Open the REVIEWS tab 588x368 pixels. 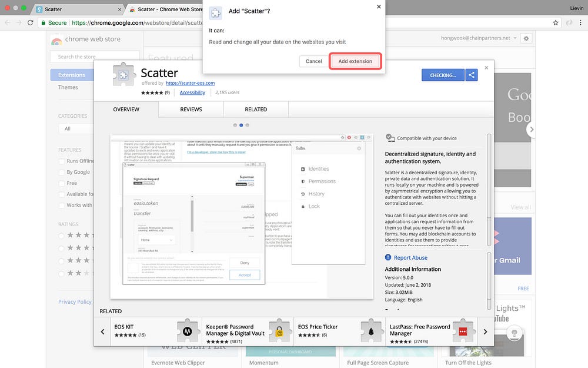[191, 110]
